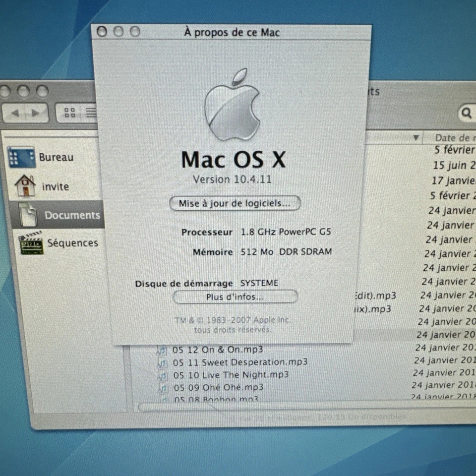
Task: Select the Documents item in the sidebar
Action: [x=72, y=215]
